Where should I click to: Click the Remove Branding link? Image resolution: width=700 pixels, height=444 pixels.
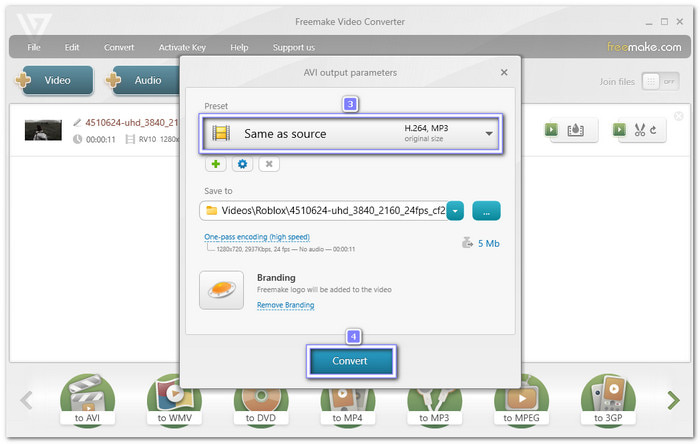click(286, 305)
